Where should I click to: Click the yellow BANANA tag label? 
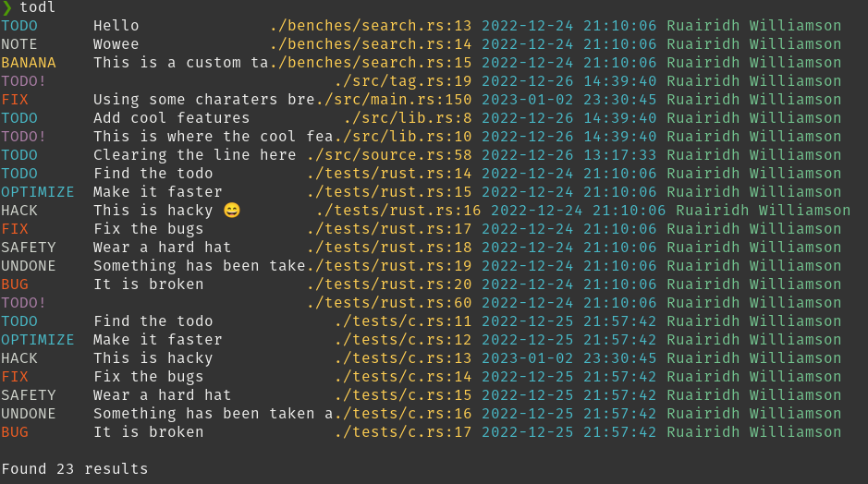coord(29,63)
